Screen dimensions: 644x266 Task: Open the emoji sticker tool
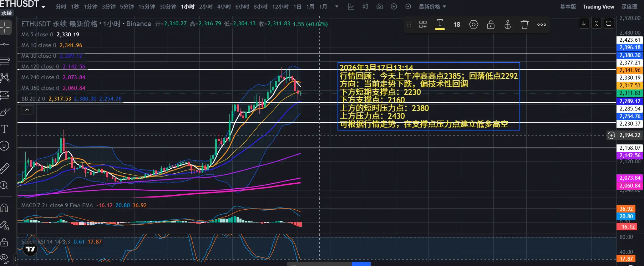tap(5, 146)
